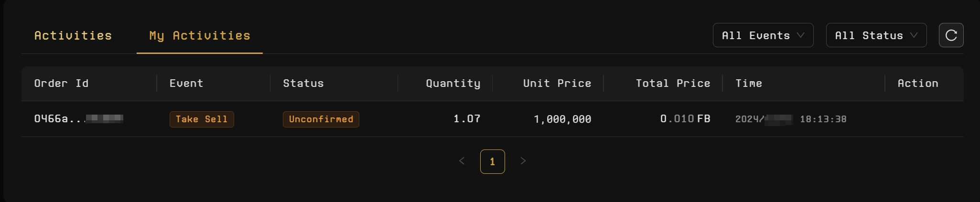This screenshot has height=202, width=980.
Task: Click the Unconfirmed status badge
Action: pos(321,119)
